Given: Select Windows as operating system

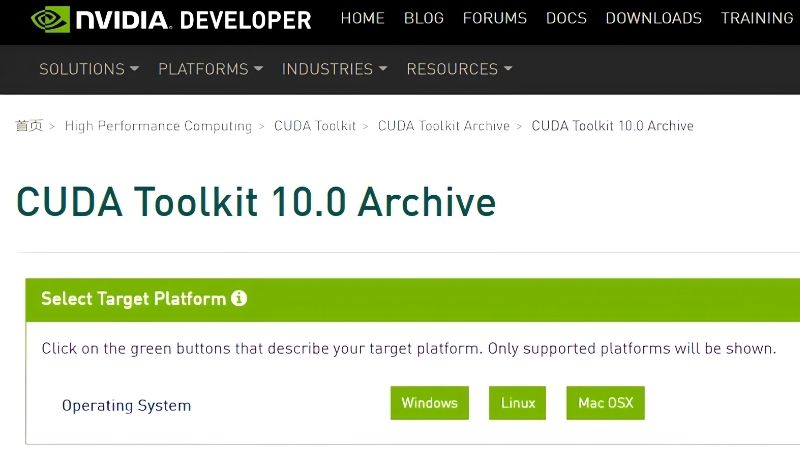Looking at the screenshot, I should 430,403.
